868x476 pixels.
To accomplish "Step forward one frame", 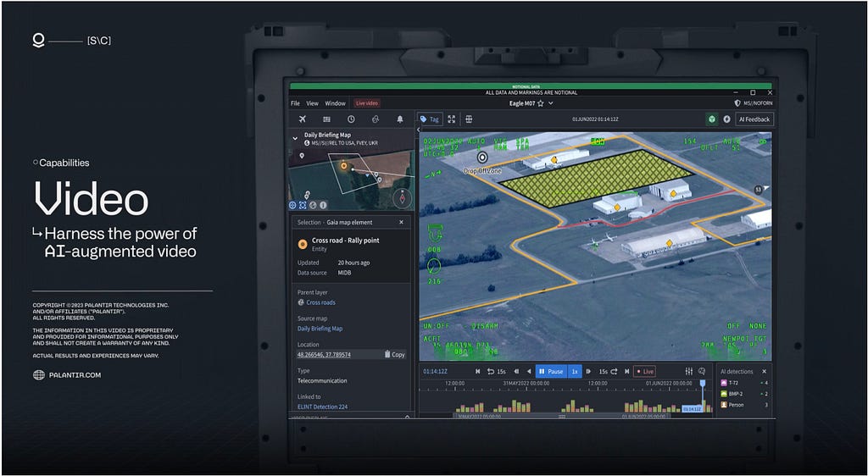I will (588, 372).
